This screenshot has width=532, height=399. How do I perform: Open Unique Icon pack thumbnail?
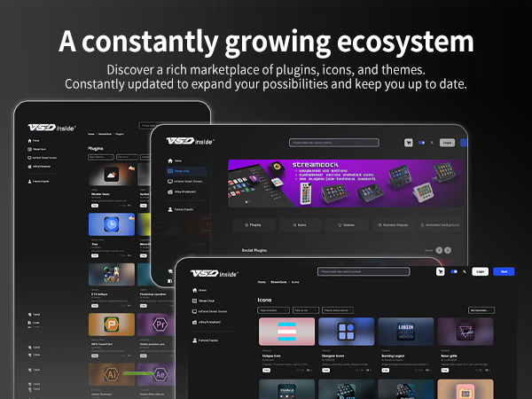pyautogui.click(x=286, y=332)
